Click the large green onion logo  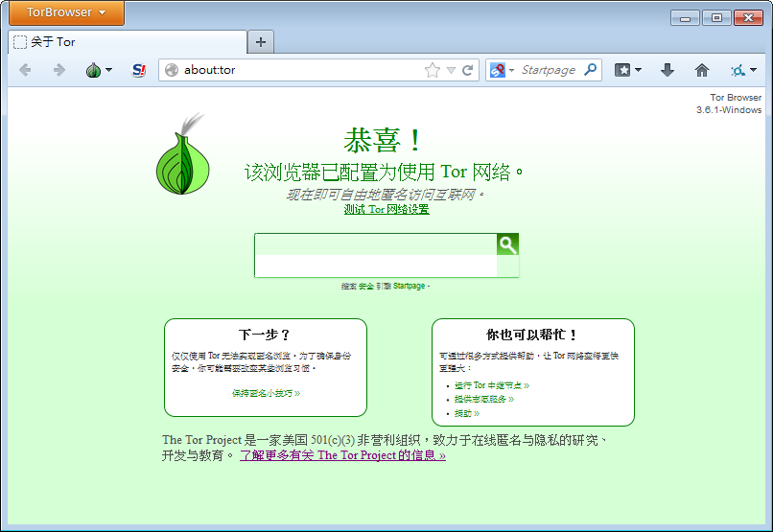[x=183, y=153]
